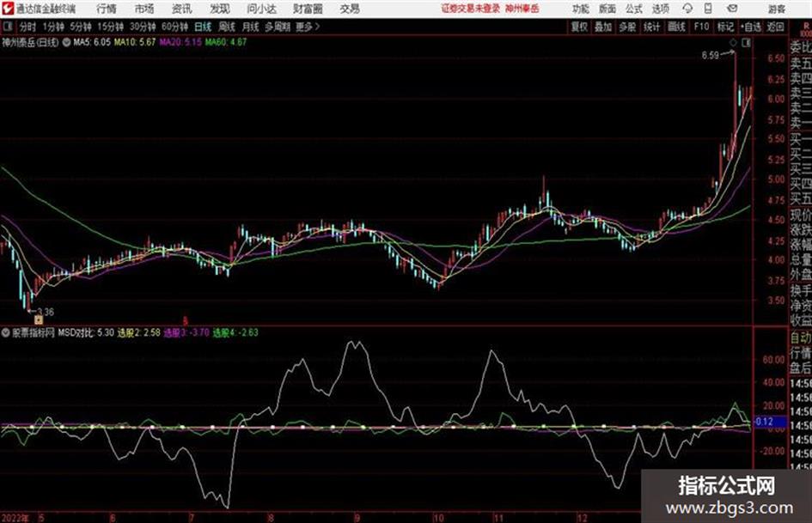This screenshot has height=523, width=812.
Task: Open the 发现 menu
Action: click(x=220, y=9)
